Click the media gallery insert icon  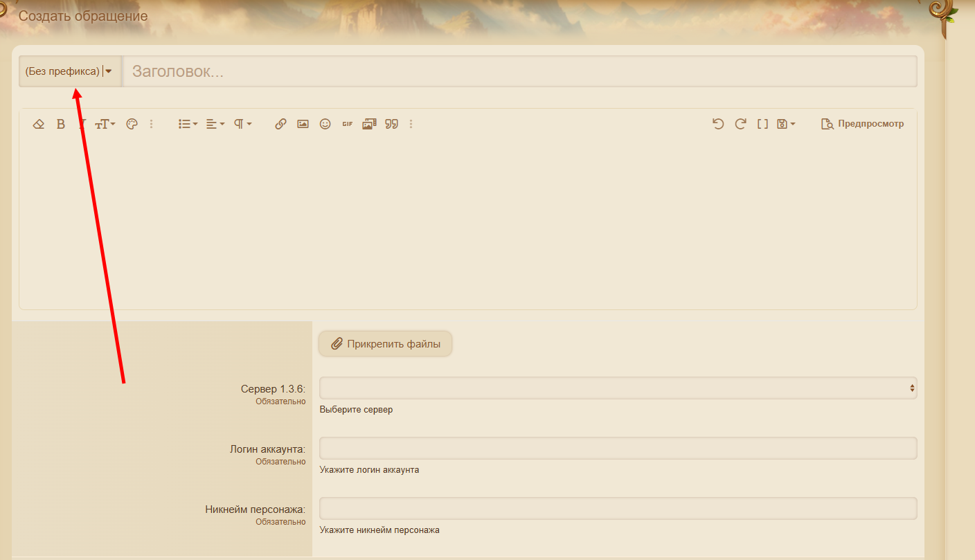point(369,124)
